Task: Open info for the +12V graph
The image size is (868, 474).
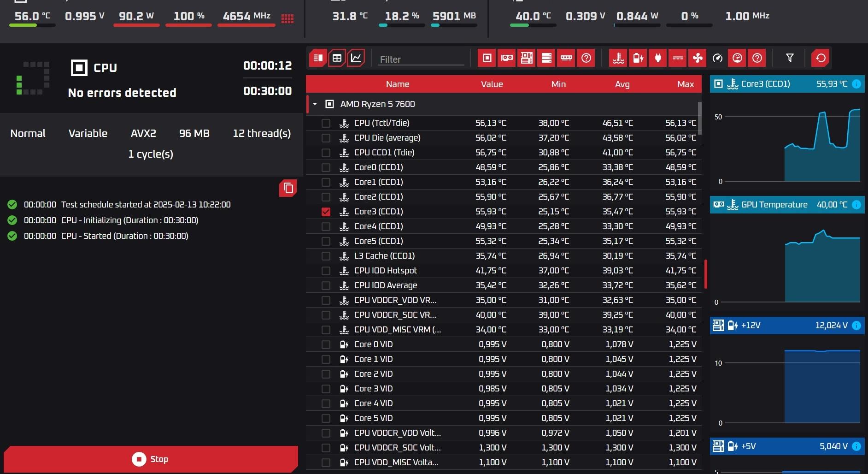Action: [x=856, y=326]
